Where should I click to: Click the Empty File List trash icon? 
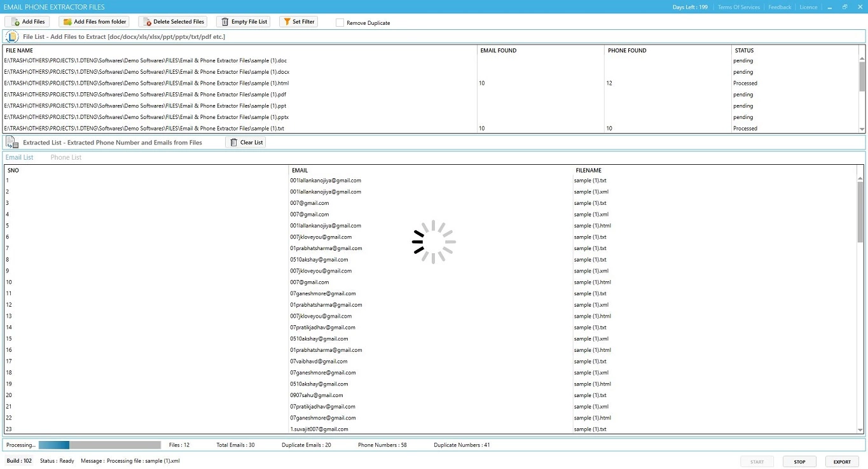(x=224, y=22)
